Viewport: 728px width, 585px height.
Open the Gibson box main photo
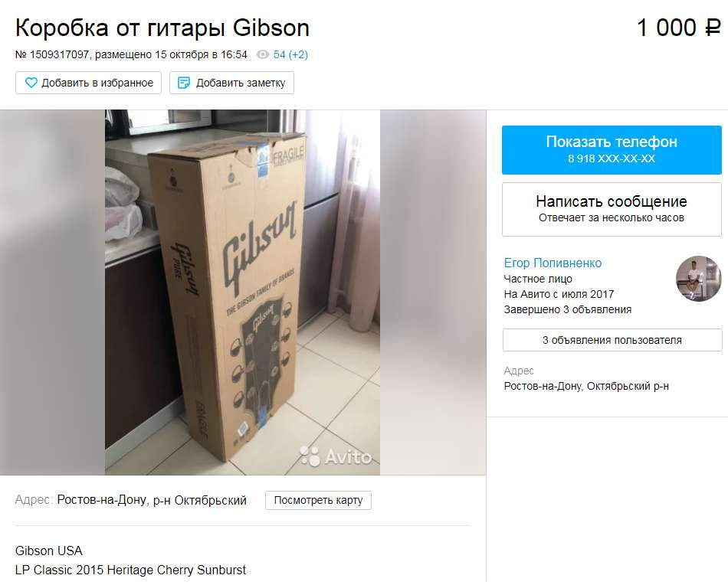point(242,292)
